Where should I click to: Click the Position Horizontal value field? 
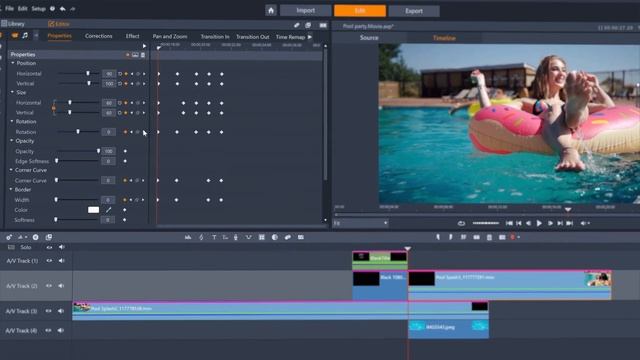(109, 74)
